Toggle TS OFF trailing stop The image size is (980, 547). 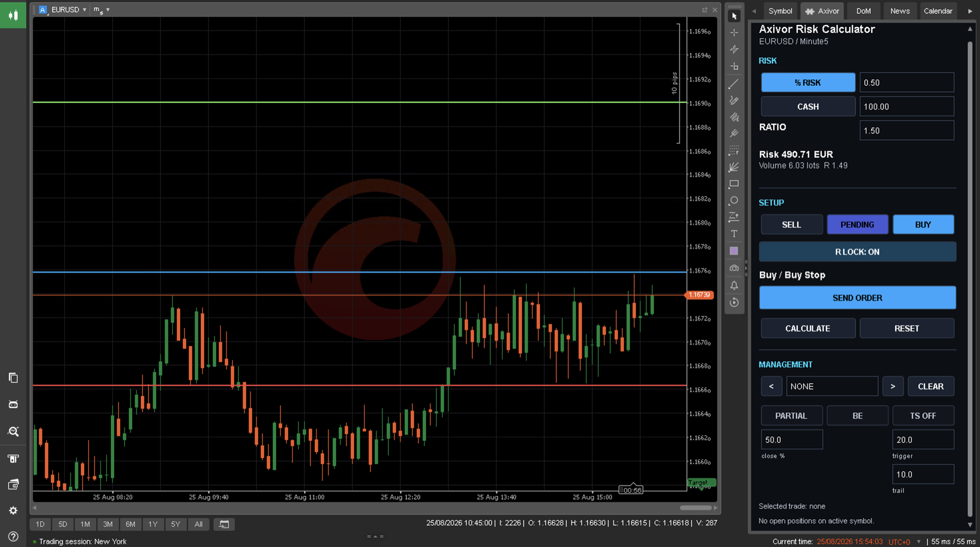pyautogui.click(x=923, y=415)
